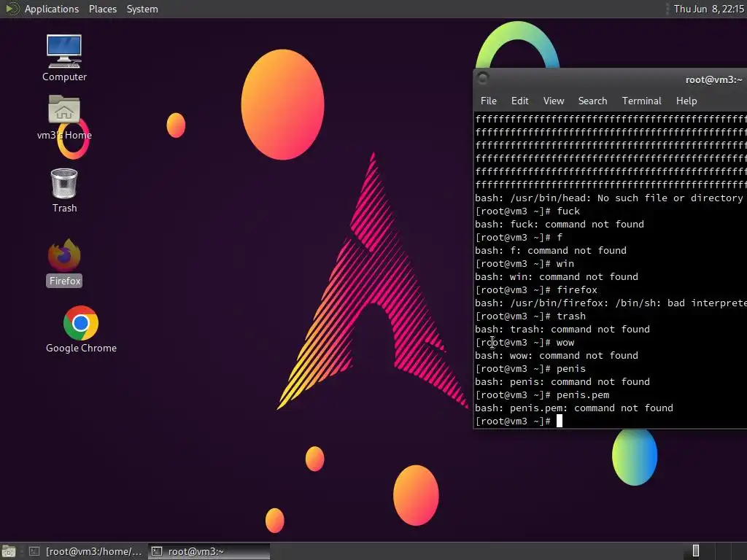The width and height of the screenshot is (747, 560).
Task: Open the Applications menu
Action: [52, 9]
